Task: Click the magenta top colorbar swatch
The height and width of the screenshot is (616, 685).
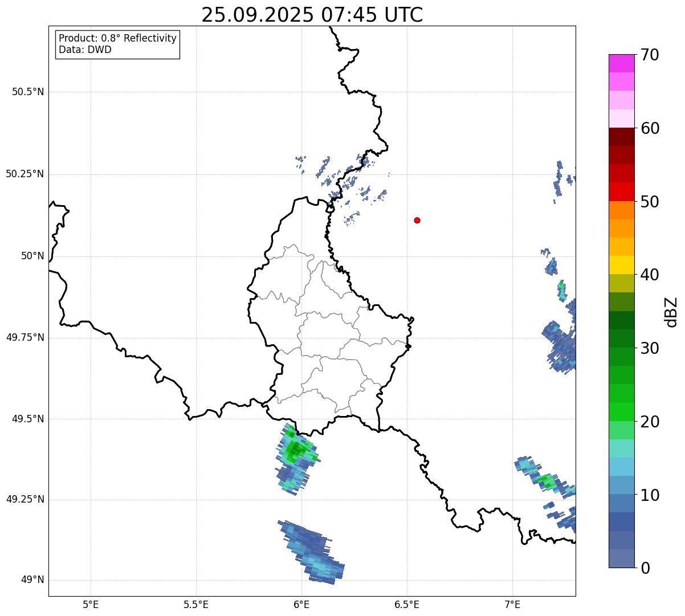Action: point(621,63)
